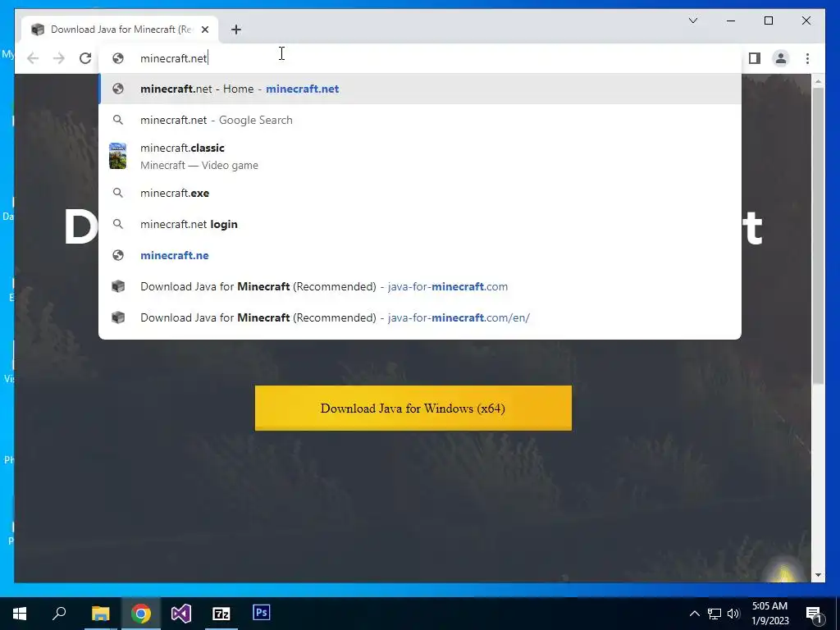Open the taskbar clock and date
Screen dimensions: 840x630
coord(769,614)
